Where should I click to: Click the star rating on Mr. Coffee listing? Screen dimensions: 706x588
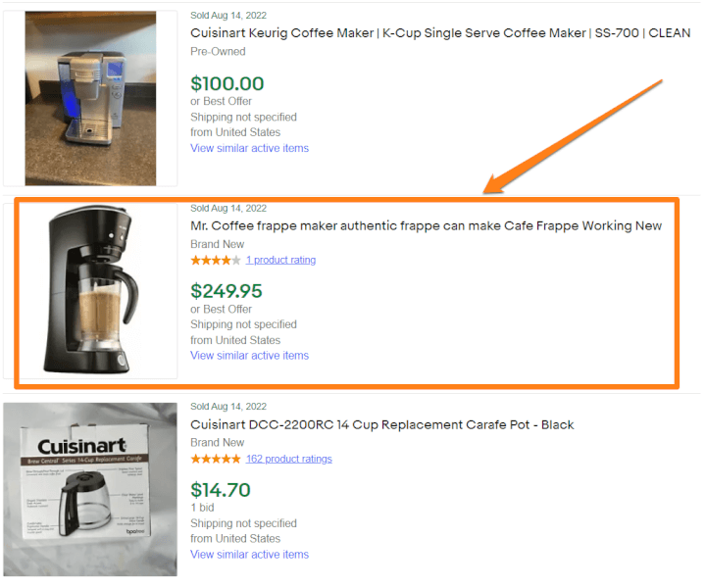[x=215, y=261]
